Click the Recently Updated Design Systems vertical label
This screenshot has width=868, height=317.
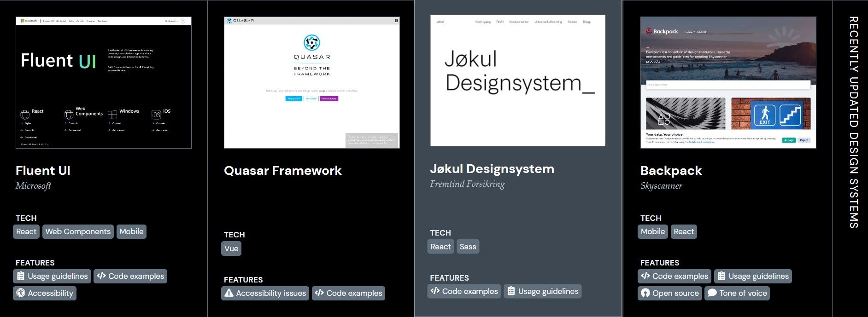coord(853,122)
